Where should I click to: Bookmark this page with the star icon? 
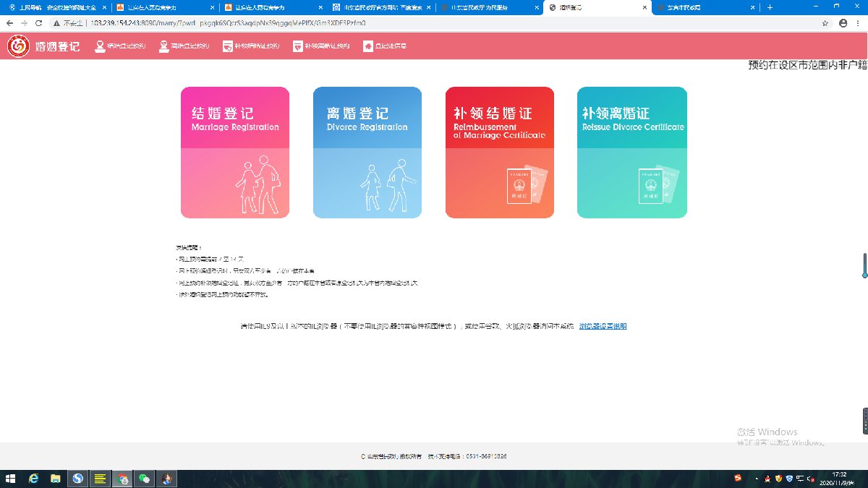[825, 22]
